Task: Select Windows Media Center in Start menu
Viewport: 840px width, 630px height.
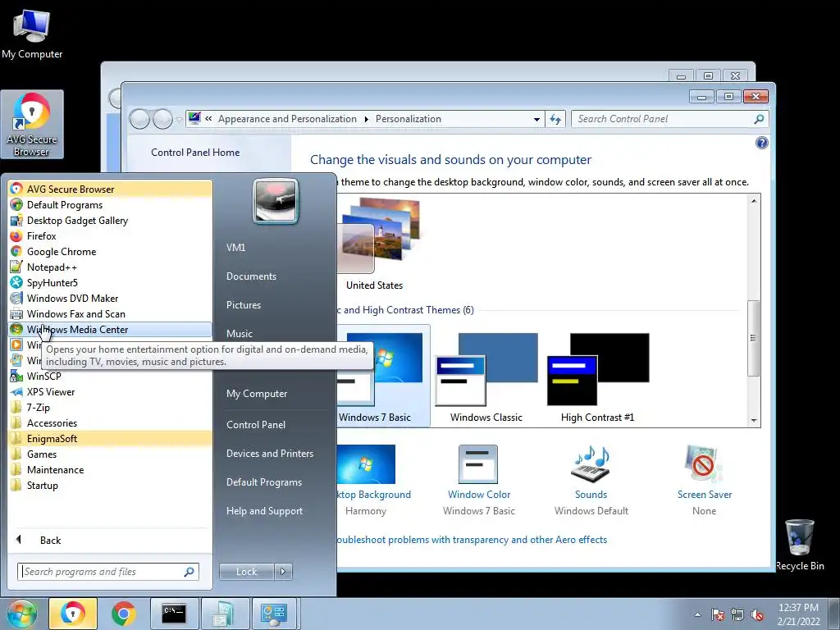Action: (110, 330)
